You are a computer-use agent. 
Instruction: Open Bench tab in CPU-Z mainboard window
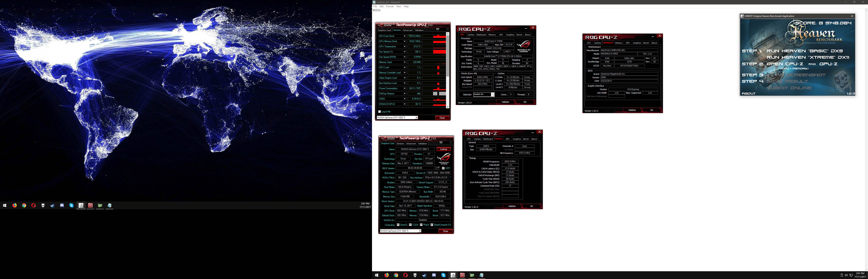click(x=646, y=43)
